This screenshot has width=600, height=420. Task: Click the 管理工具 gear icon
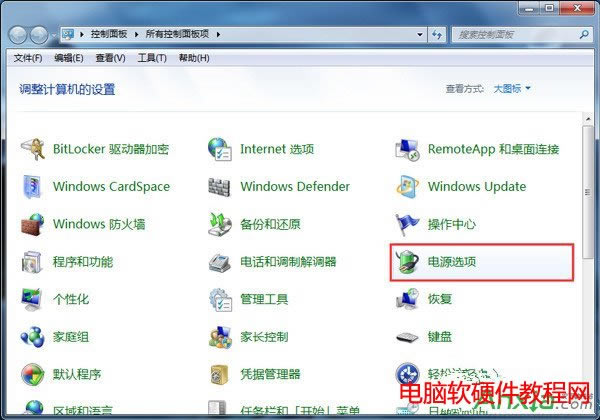[x=220, y=300]
